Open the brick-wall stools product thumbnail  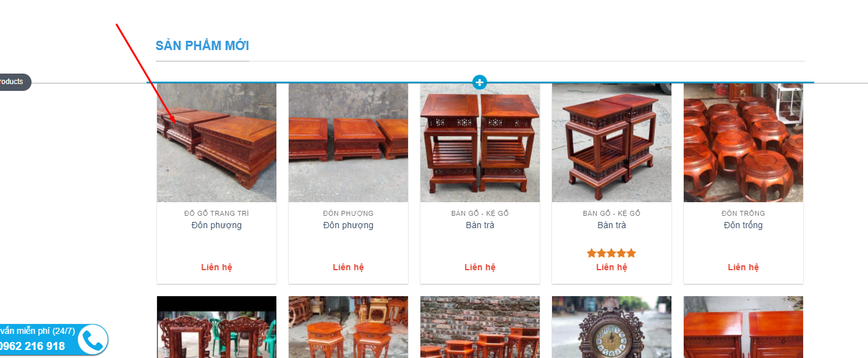(480, 327)
